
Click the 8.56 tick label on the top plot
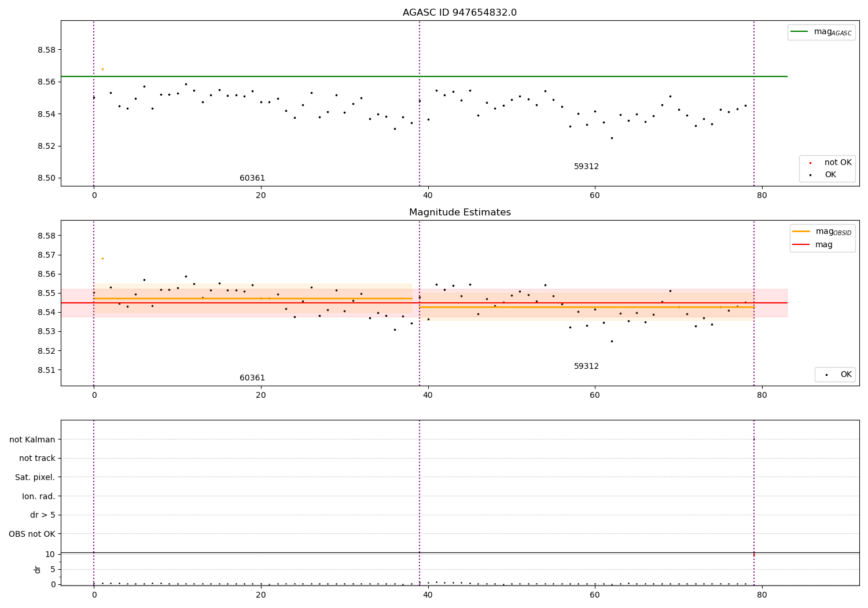[46, 82]
